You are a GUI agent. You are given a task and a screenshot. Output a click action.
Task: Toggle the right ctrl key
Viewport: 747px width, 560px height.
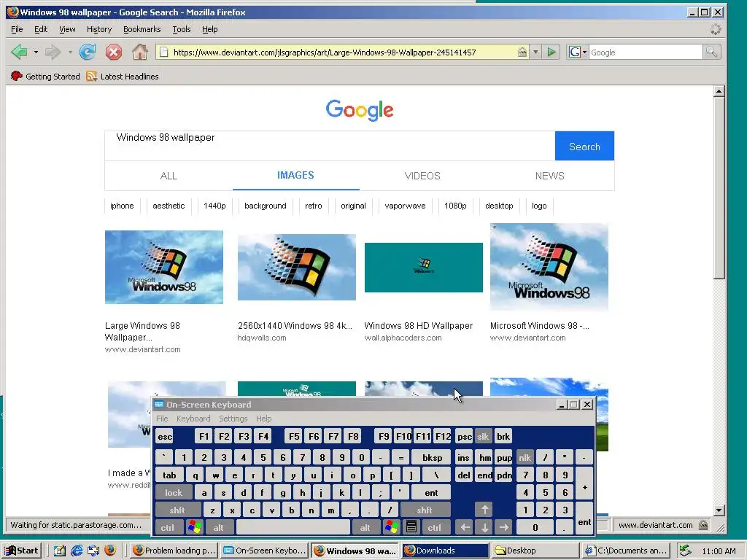point(434,527)
